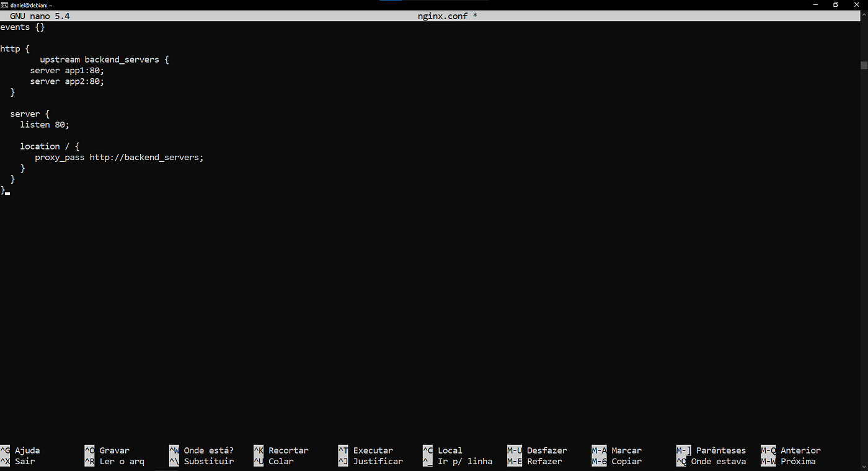Click the M-A Marcar shortcut
This screenshot has height=471, width=868.
tap(617, 451)
